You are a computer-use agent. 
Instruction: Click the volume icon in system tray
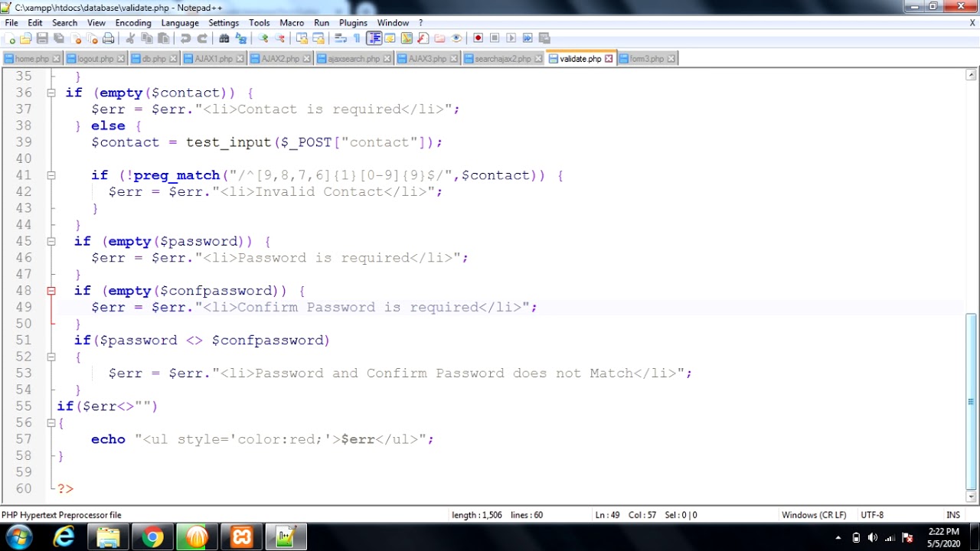coord(872,537)
